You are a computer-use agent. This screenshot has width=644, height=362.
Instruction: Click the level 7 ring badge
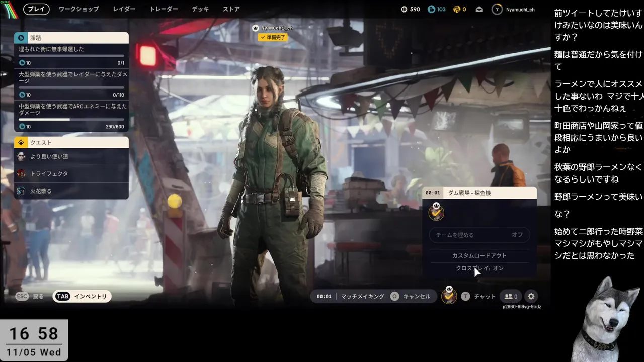click(497, 9)
